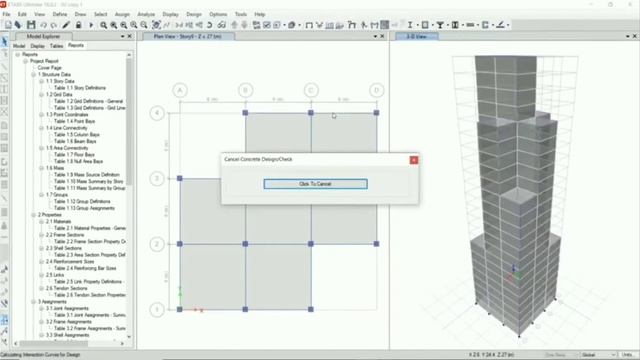Viewport: 640px width, 360px height.
Task: Click the Pan view icon
Action: point(156,25)
